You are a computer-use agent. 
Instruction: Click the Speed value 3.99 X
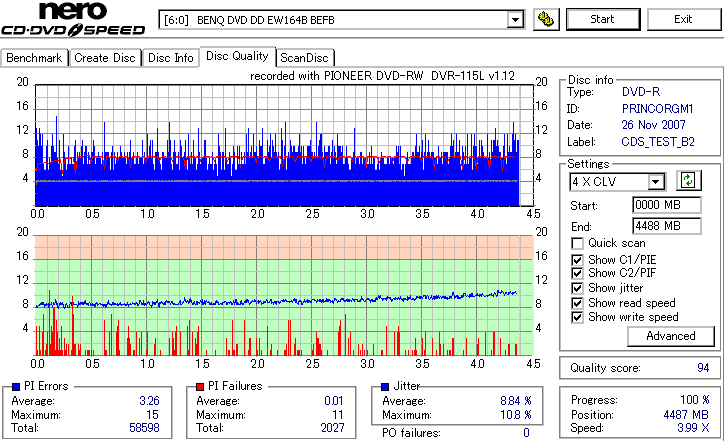pos(694,428)
